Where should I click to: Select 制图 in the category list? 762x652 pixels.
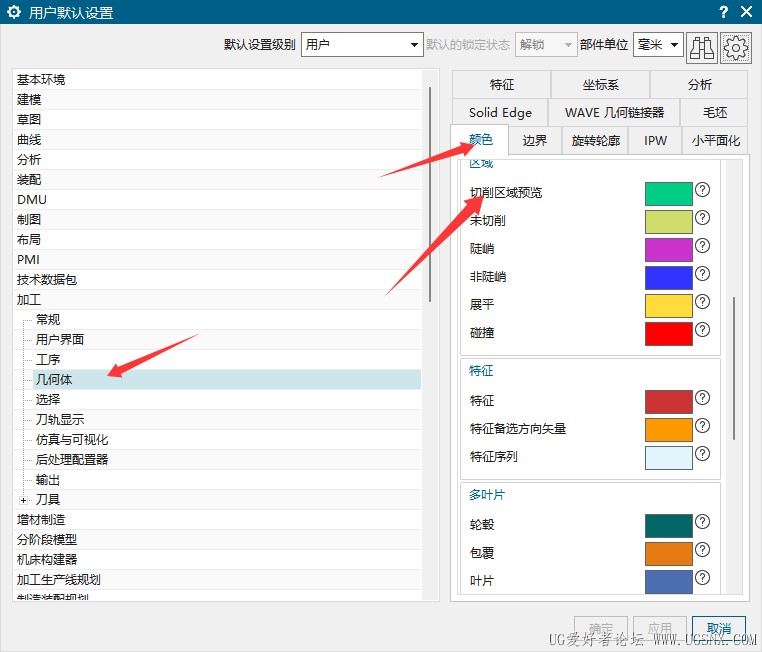coord(217,220)
